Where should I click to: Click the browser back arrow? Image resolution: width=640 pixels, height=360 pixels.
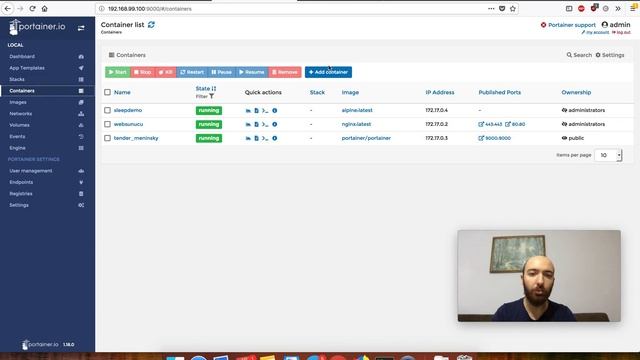tap(8, 9)
